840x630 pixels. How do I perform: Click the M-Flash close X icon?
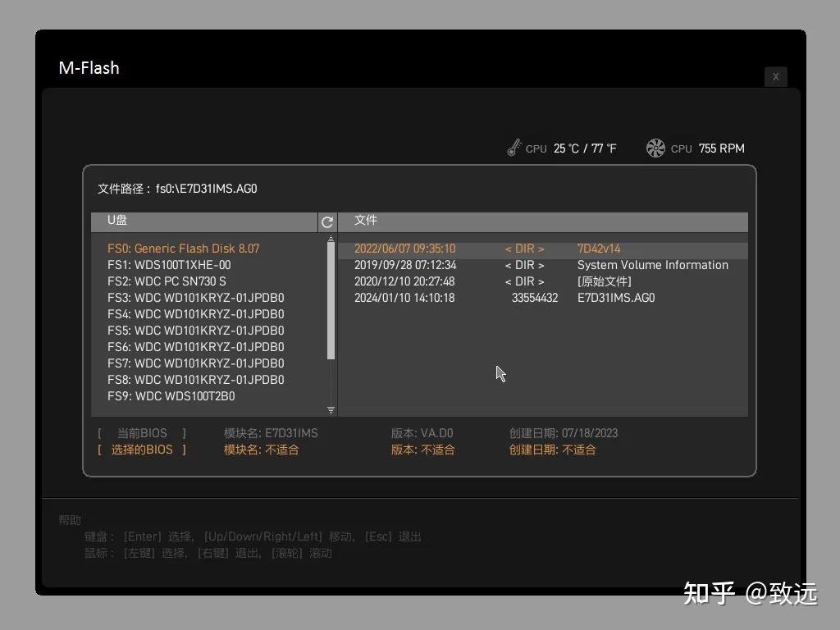click(775, 76)
